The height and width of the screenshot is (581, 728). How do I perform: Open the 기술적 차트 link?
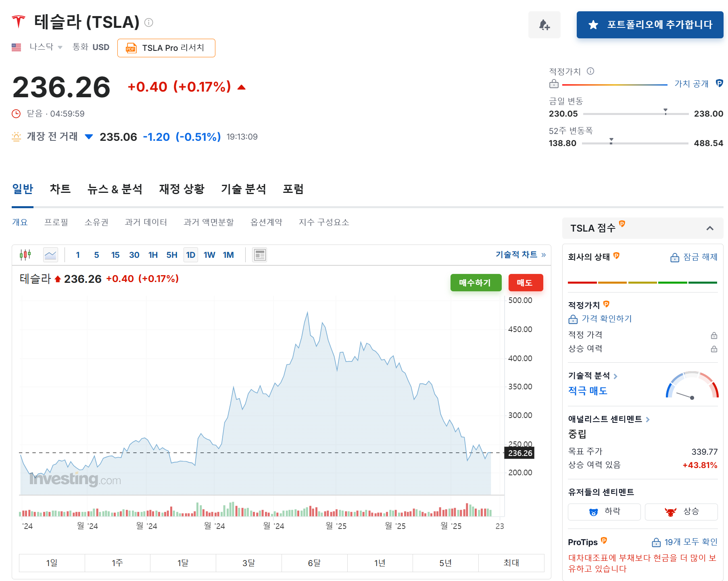(x=520, y=255)
